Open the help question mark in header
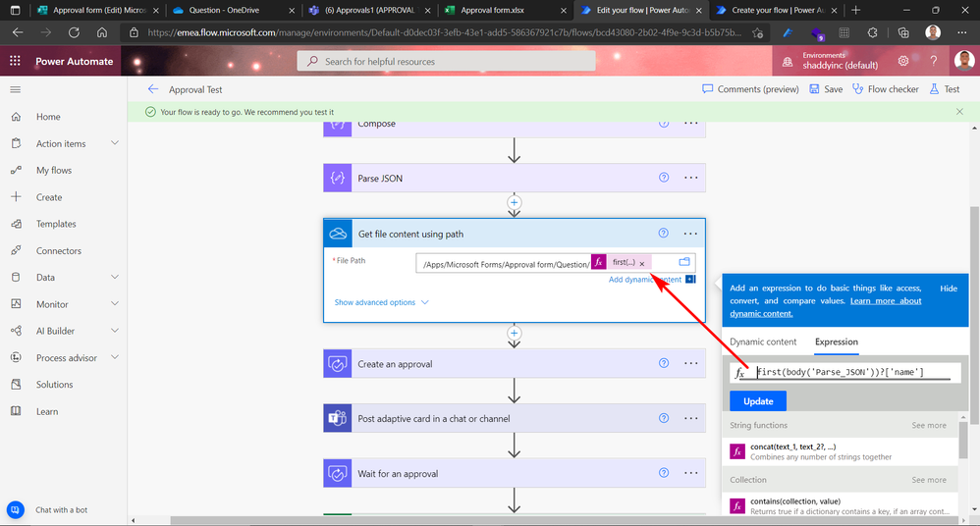 coord(933,61)
